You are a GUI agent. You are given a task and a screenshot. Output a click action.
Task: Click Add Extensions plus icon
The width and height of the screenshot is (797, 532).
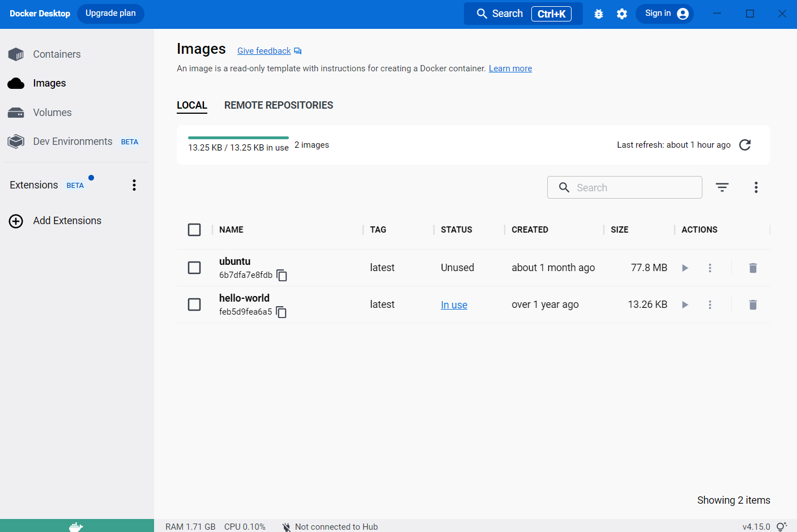tap(16, 221)
